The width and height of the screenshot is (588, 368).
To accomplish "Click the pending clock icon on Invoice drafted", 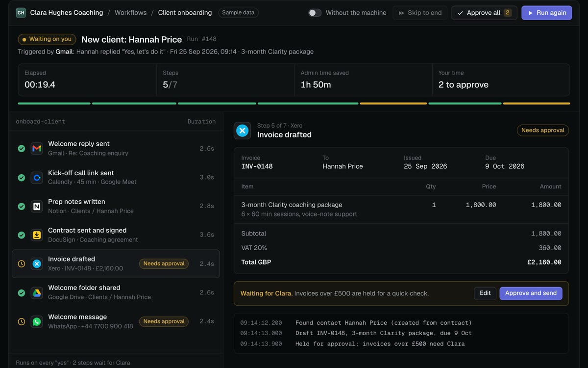I will pos(22,264).
